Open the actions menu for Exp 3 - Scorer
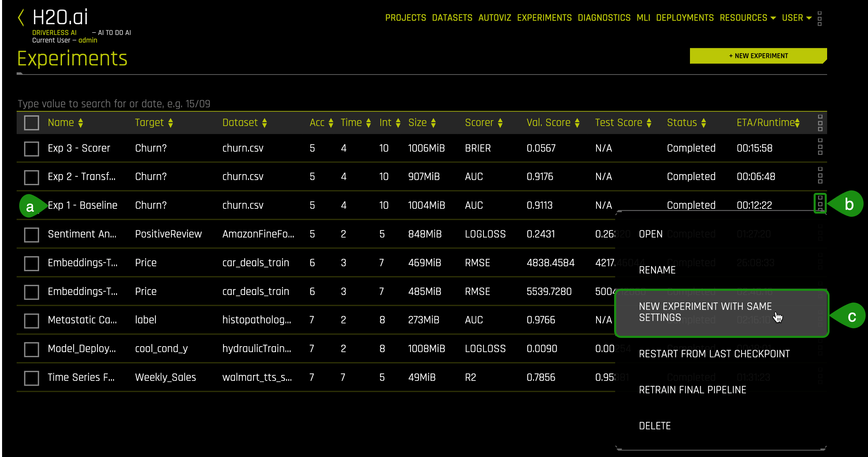Image resolution: width=868 pixels, height=457 pixels. [820, 146]
